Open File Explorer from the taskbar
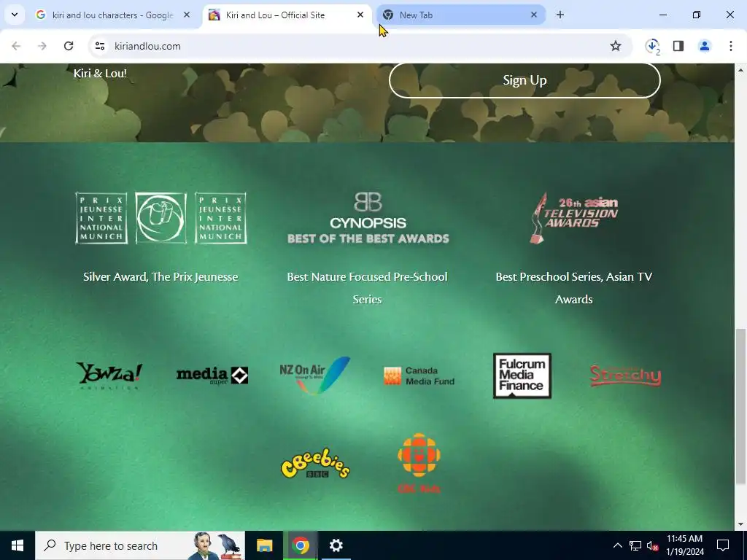 tap(264, 545)
